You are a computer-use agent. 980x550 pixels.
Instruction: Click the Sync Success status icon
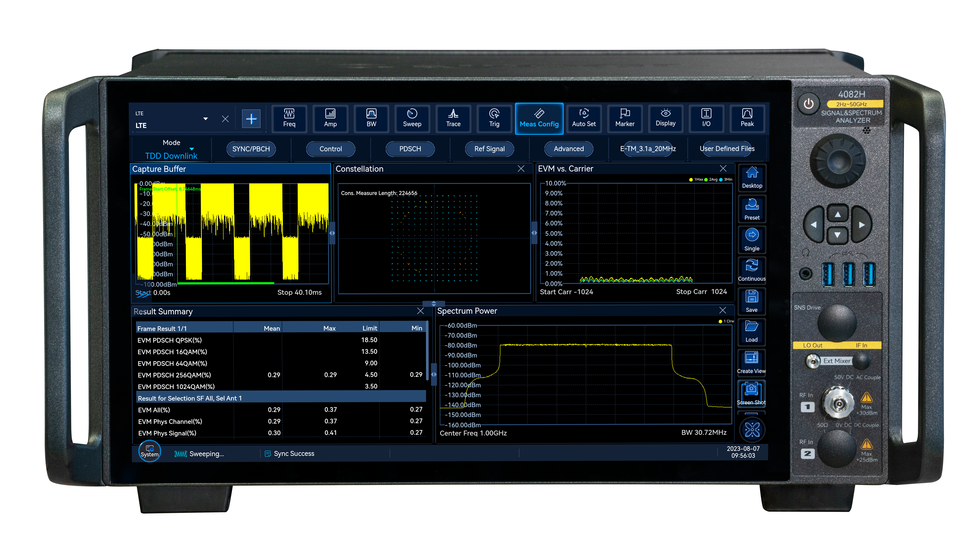coord(267,454)
